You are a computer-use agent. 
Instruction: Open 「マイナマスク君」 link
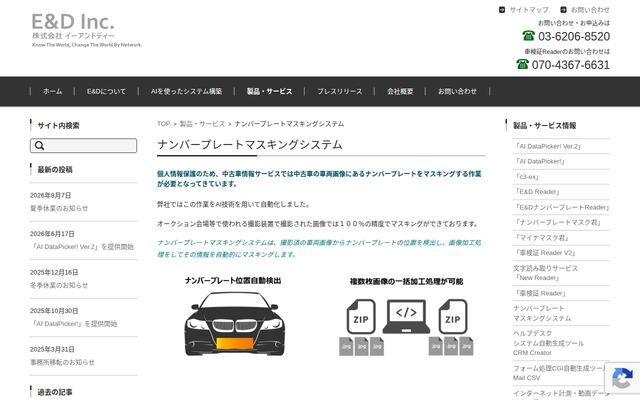tap(541, 238)
